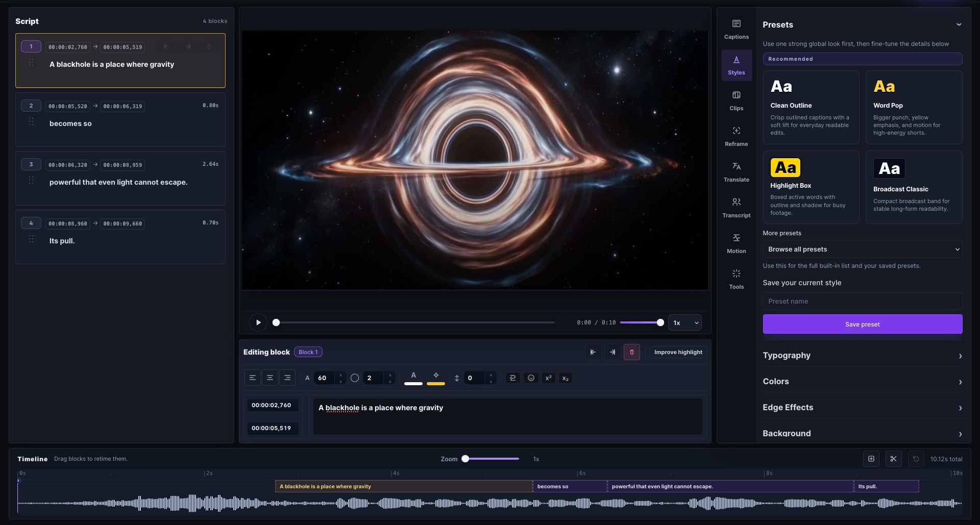Select script block 4 'Its pull.'
The width and height of the screenshot is (980, 525).
click(x=120, y=237)
